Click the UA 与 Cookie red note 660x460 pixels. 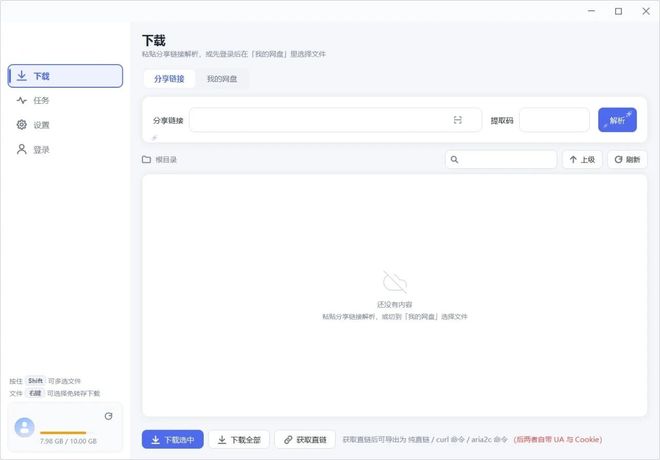[x=558, y=439]
